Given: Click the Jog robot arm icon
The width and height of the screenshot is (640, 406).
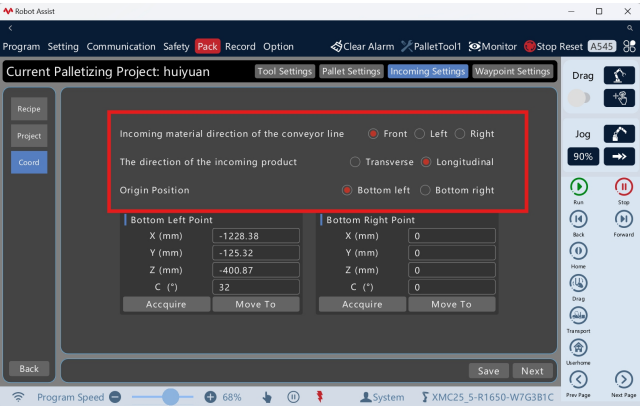Looking at the screenshot, I should pyautogui.click(x=619, y=134).
